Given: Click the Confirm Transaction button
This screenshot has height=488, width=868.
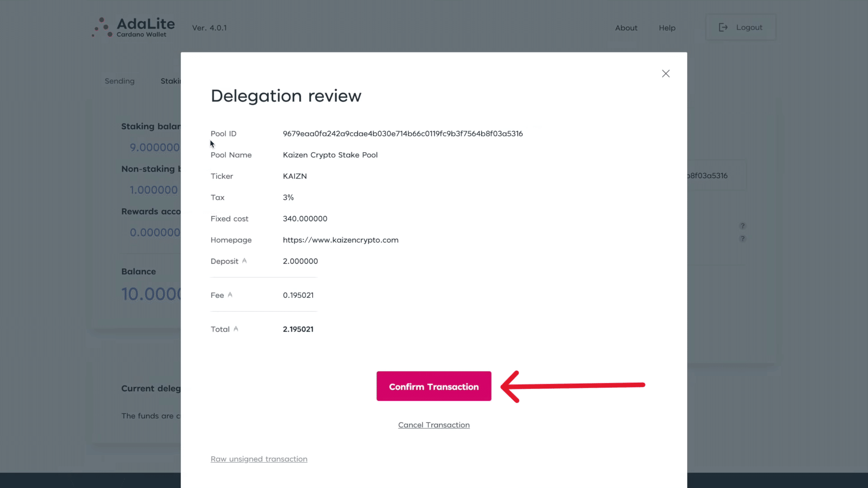Looking at the screenshot, I should 434,386.
